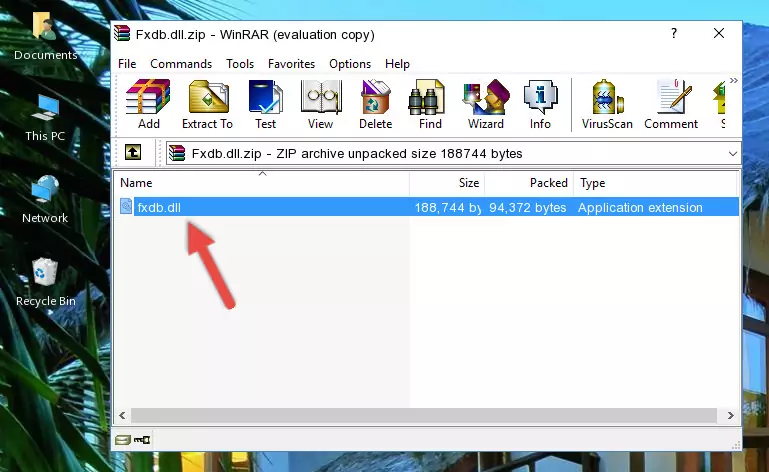Open the address path dropdown
This screenshot has width=769, height=472.
click(733, 154)
